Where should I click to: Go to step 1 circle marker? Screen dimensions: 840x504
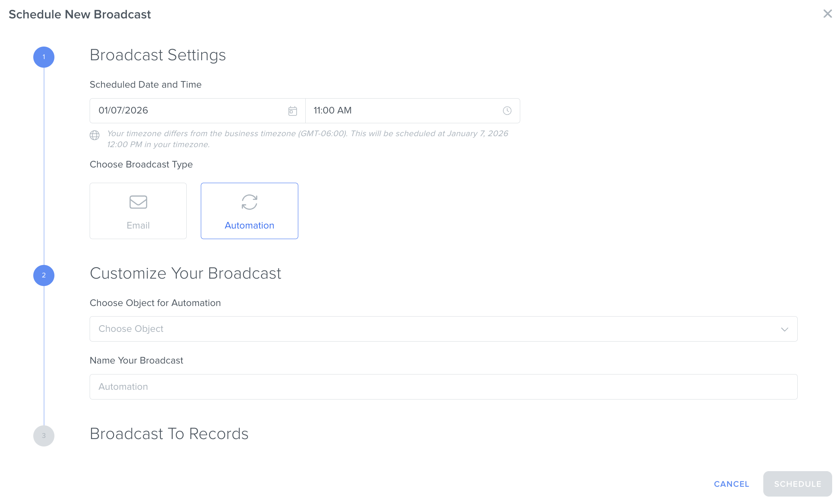click(44, 57)
